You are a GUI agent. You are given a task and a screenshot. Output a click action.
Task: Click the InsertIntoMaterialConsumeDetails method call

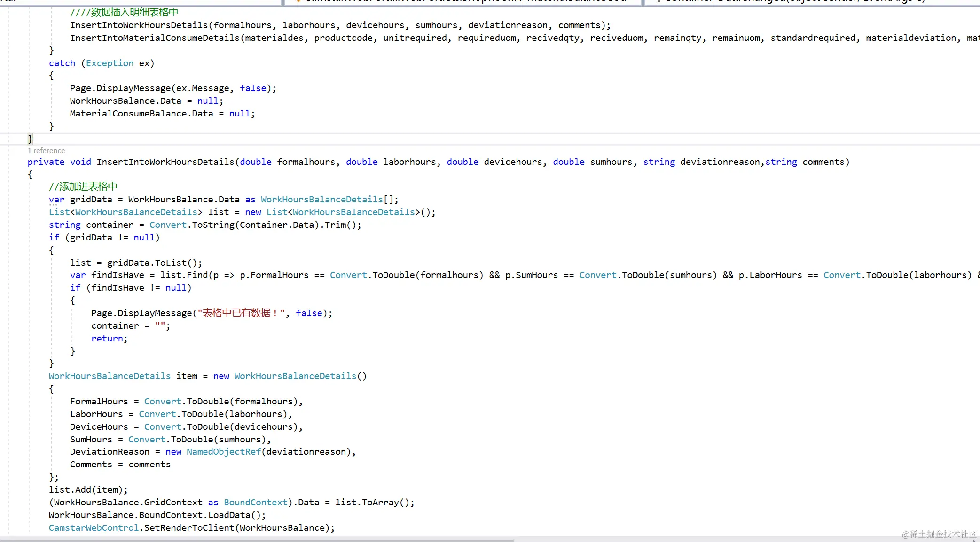point(155,38)
